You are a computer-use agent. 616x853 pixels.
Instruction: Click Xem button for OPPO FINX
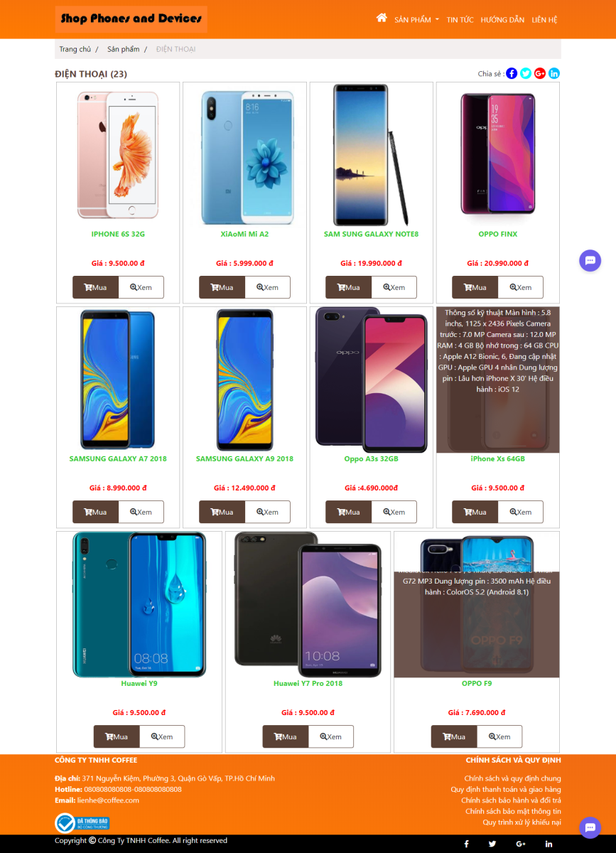[520, 287]
